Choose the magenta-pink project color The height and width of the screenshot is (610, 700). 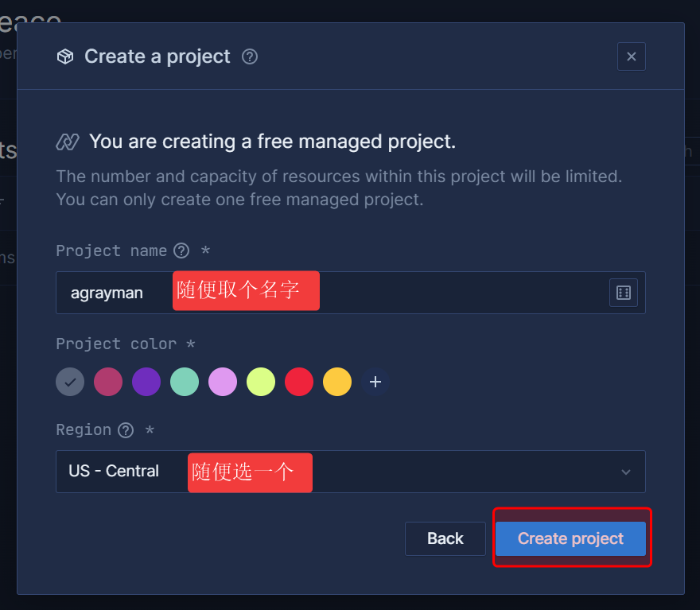point(108,383)
